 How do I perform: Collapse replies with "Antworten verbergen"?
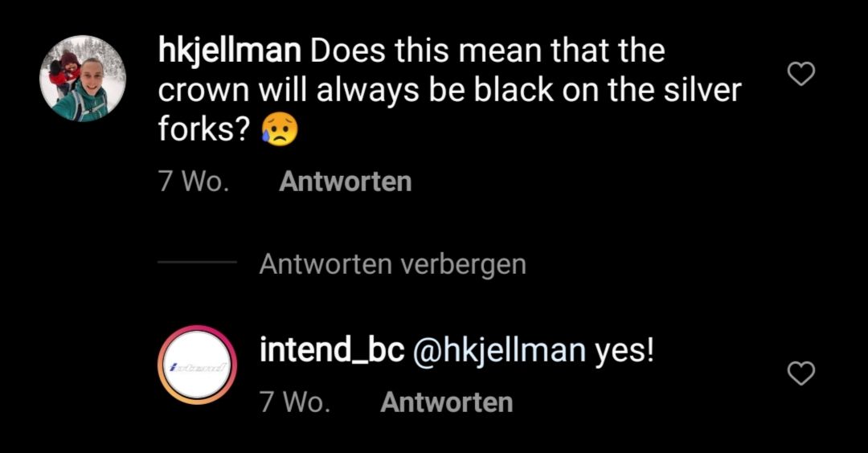click(392, 263)
